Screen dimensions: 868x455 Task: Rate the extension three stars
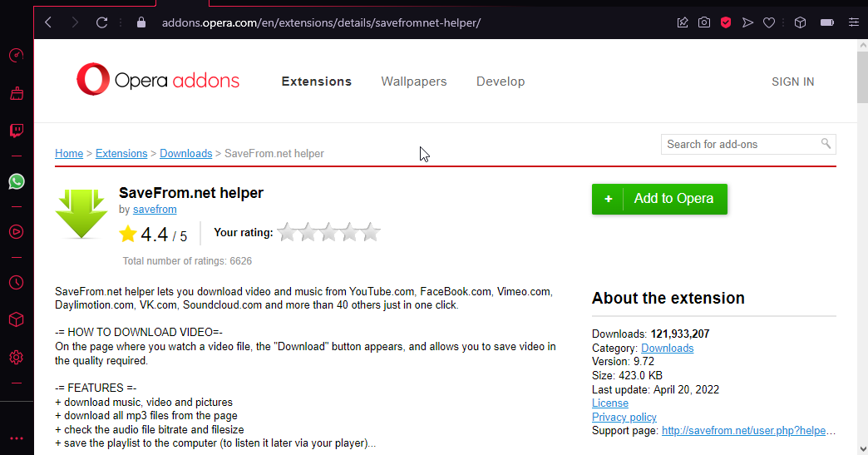click(x=328, y=232)
